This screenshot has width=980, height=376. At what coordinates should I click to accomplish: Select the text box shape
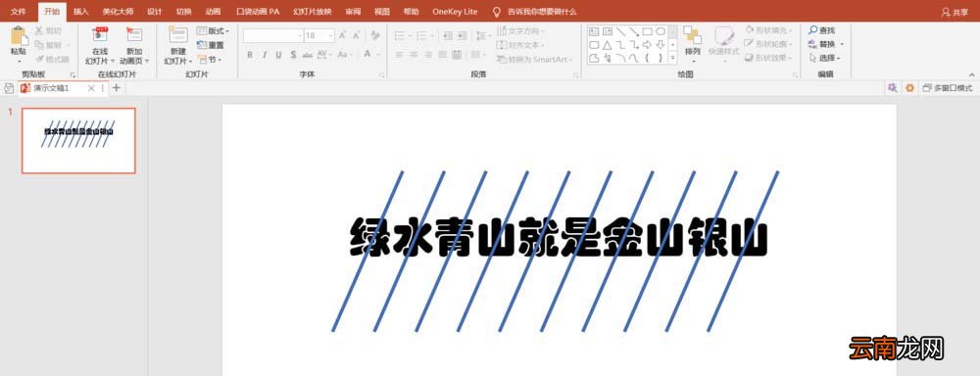coord(594,31)
